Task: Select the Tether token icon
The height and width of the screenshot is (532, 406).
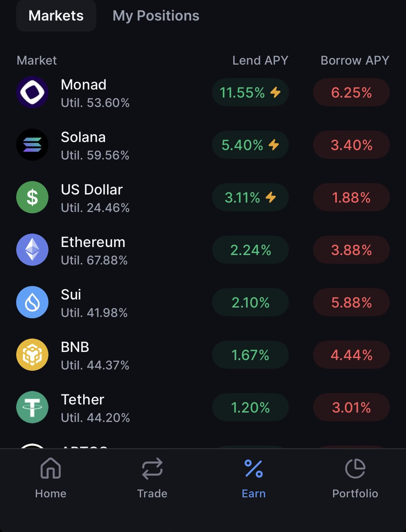Action: [x=32, y=407]
